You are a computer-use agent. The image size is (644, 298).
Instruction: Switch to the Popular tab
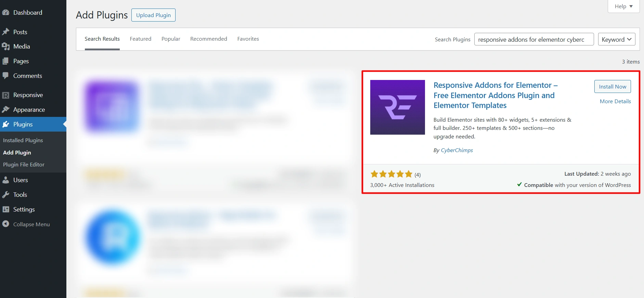tap(171, 39)
